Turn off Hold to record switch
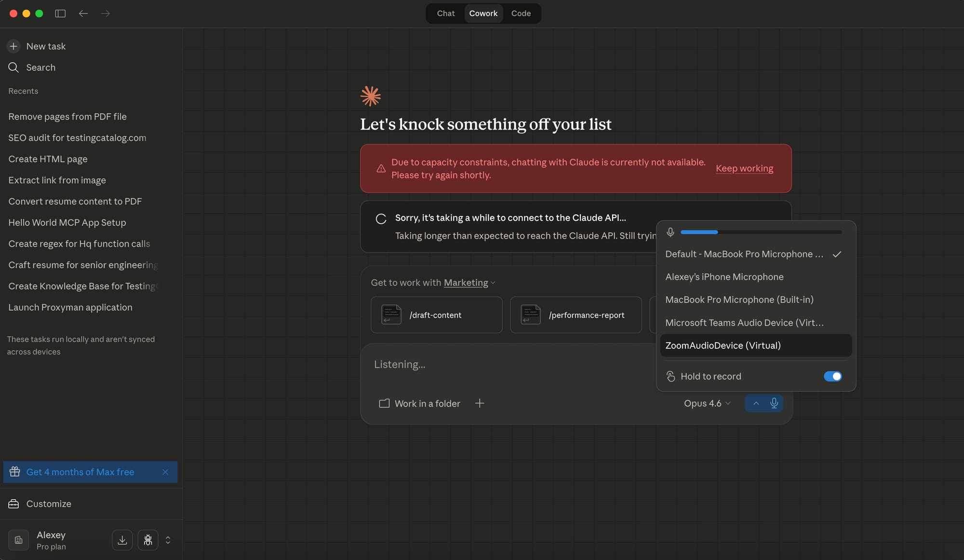 (x=832, y=376)
